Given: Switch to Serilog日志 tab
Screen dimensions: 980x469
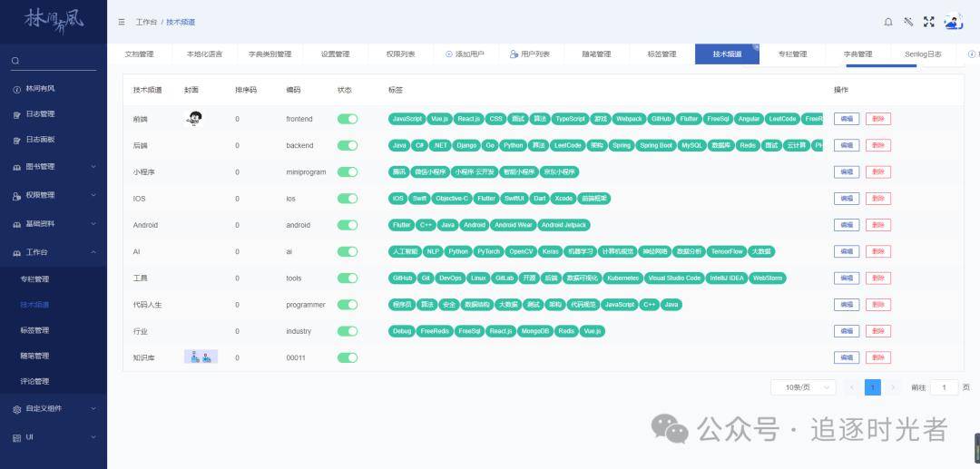Looking at the screenshot, I should (x=923, y=54).
